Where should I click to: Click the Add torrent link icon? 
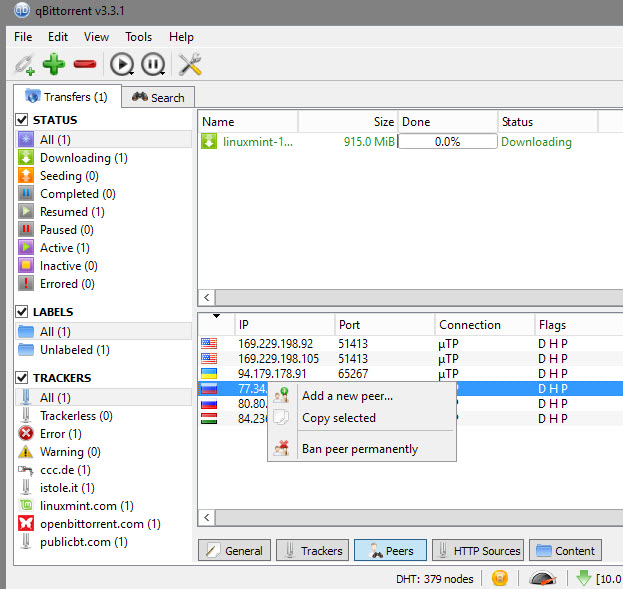click(25, 64)
